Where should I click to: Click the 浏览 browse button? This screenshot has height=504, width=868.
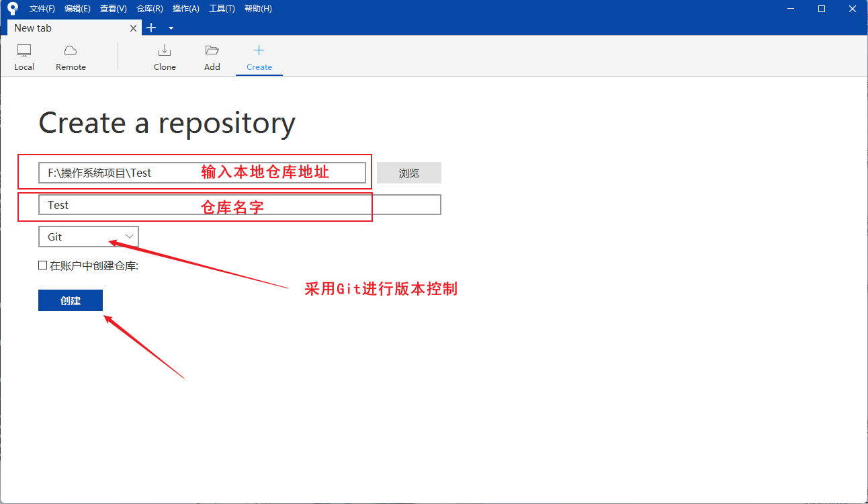[x=409, y=173]
